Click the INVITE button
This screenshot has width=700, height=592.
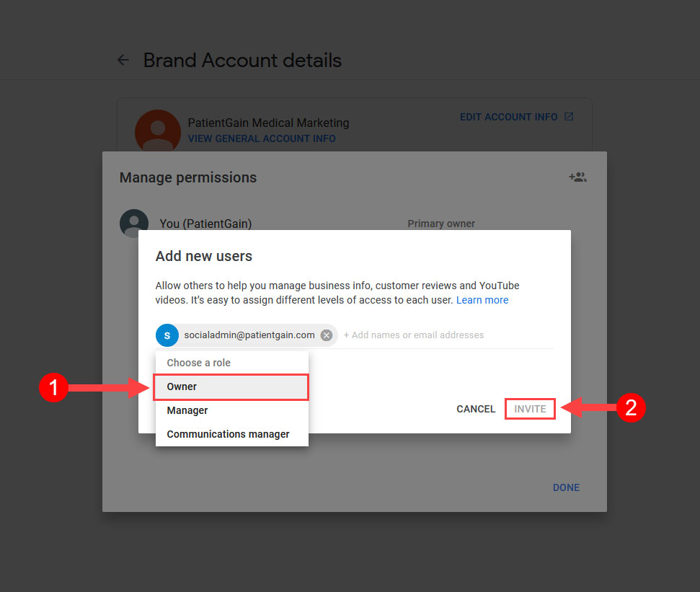(530, 408)
